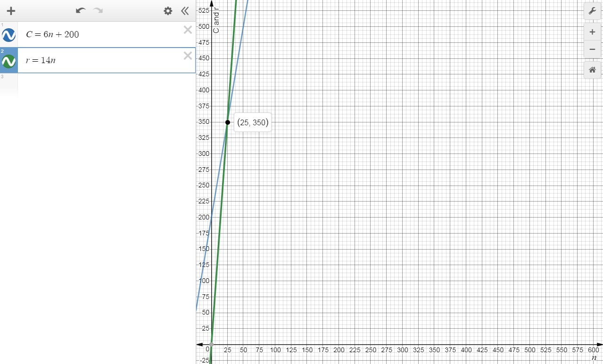Undo the last change
The width and height of the screenshot is (603, 364).
tap(81, 10)
